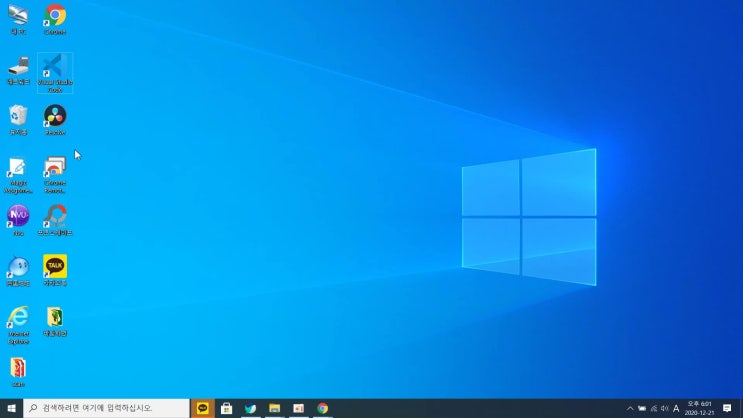The height and width of the screenshot is (418, 743).
Task: Select the Magic desktop shortcut with pen icon
Action: 18,175
